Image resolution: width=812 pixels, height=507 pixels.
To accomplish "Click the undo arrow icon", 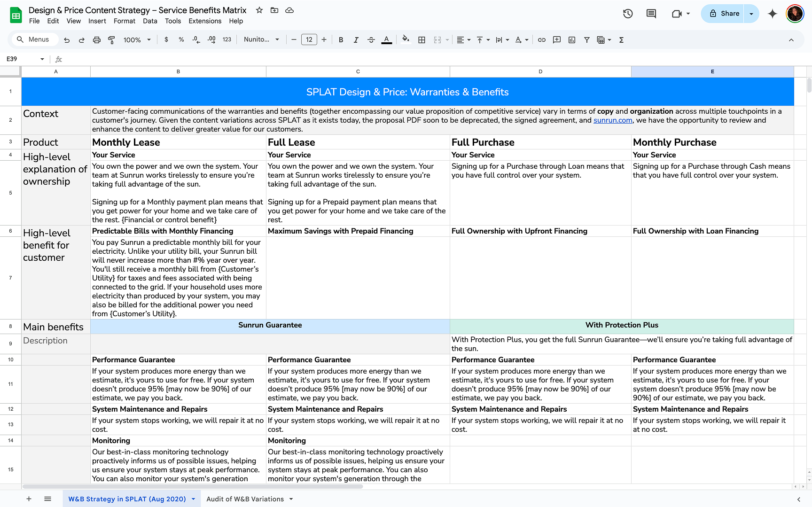I will tap(67, 40).
